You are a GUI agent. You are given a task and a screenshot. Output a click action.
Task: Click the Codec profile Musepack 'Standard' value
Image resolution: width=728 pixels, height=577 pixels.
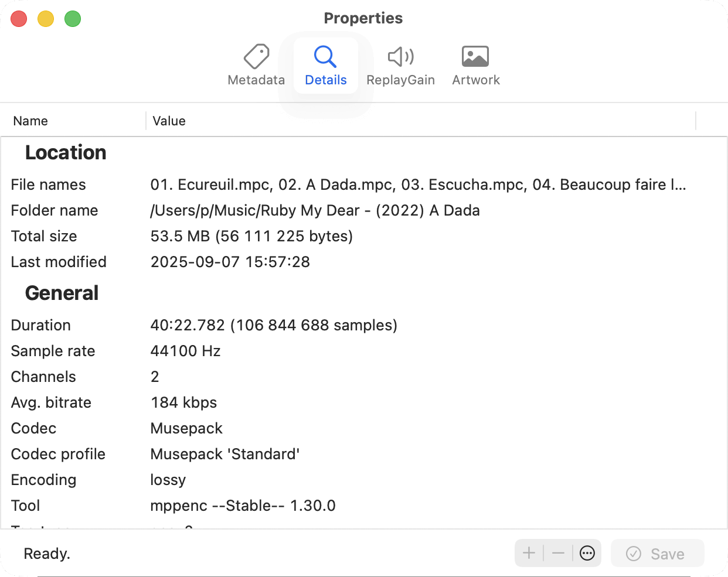pyautogui.click(x=224, y=454)
